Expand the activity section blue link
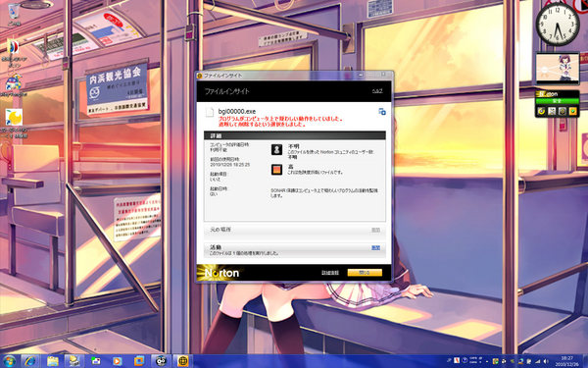The width and height of the screenshot is (588, 368). coord(375,248)
